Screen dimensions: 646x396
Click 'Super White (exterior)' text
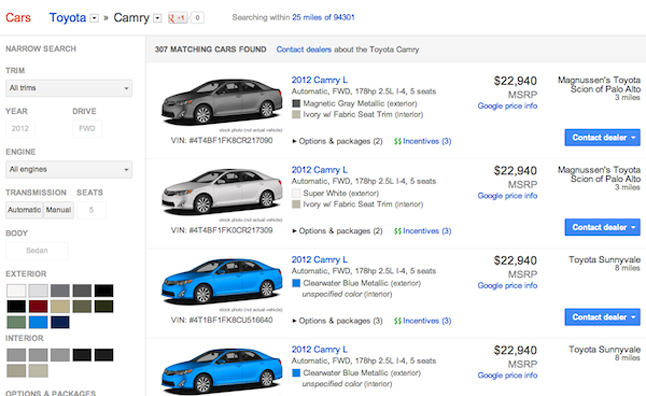[341, 193]
